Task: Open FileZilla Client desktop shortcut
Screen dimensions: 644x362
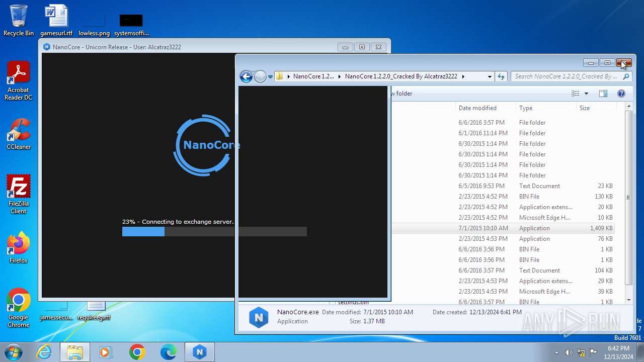Action: tap(19, 194)
